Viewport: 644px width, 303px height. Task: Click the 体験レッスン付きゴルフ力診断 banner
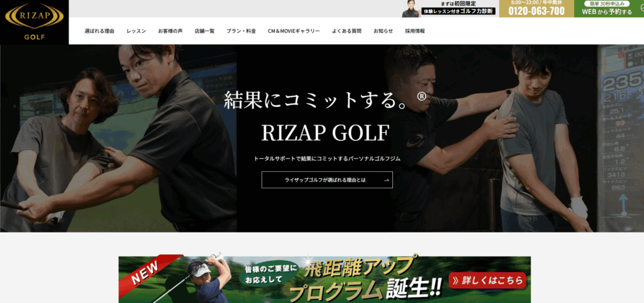click(449, 9)
